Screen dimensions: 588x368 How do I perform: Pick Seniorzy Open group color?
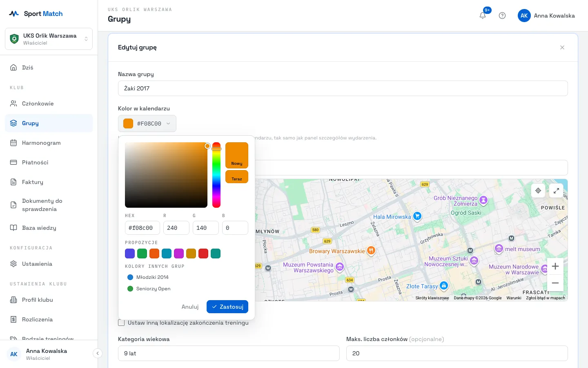tap(149, 289)
